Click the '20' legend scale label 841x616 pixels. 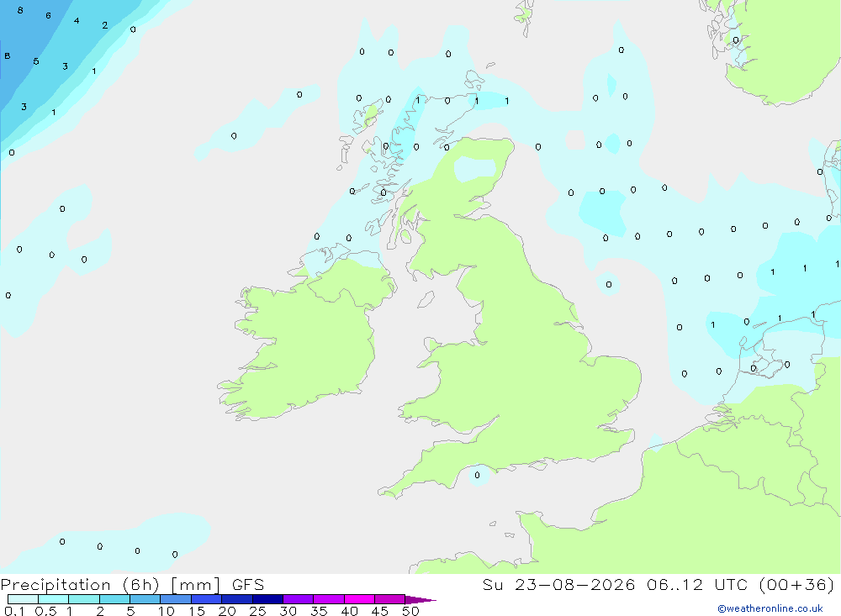pyautogui.click(x=227, y=611)
